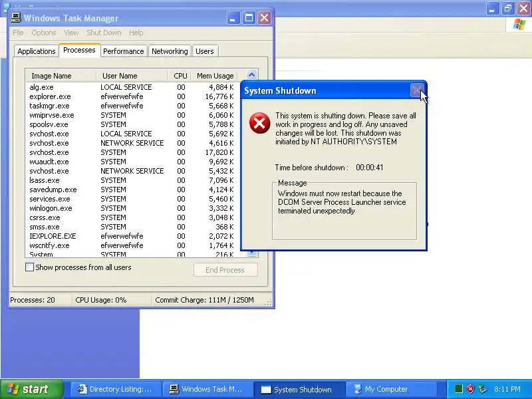Select the winlogon.exe process

(132, 208)
